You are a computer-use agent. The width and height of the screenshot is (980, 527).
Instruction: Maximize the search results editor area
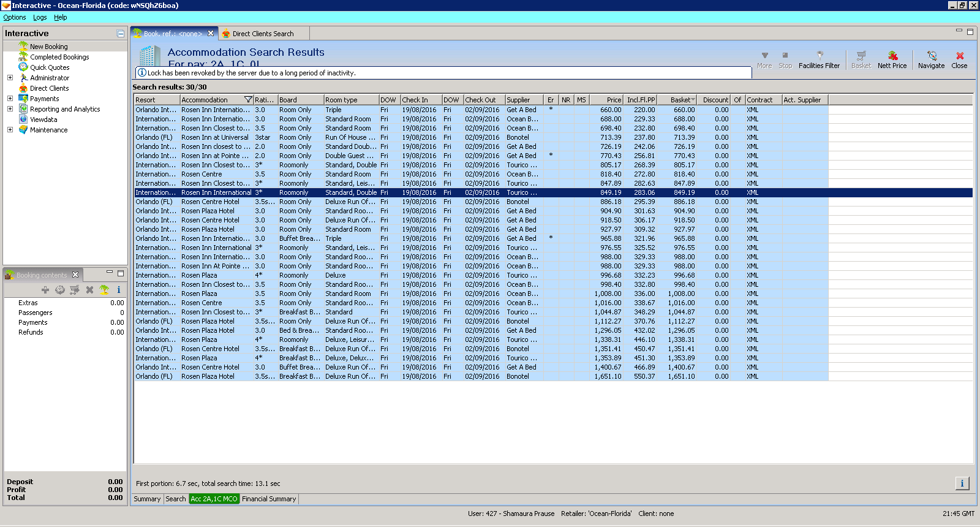970,31
